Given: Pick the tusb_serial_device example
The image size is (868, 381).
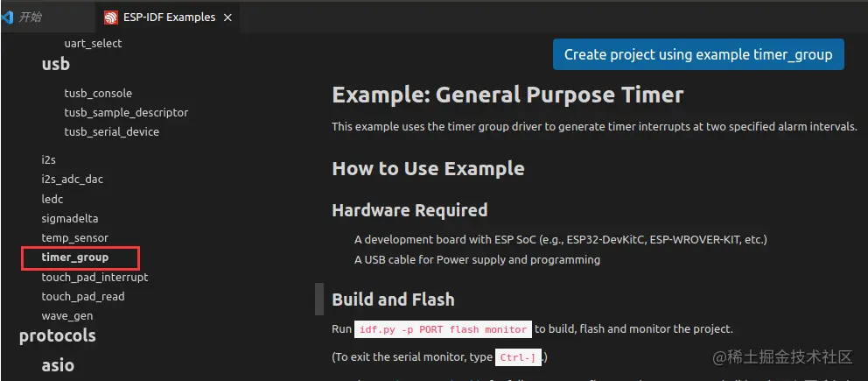Looking at the screenshot, I should click(111, 131).
